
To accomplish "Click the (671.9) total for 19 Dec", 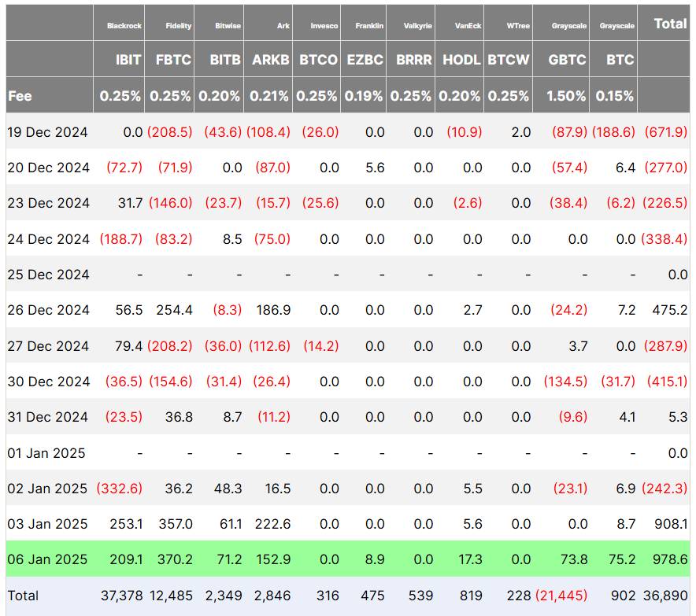I will coord(666,132).
